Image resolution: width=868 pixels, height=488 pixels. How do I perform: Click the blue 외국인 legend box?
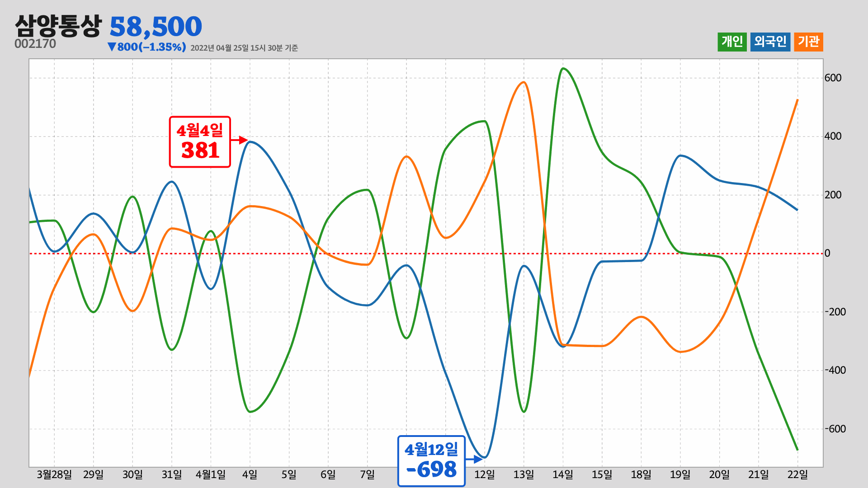tap(770, 42)
